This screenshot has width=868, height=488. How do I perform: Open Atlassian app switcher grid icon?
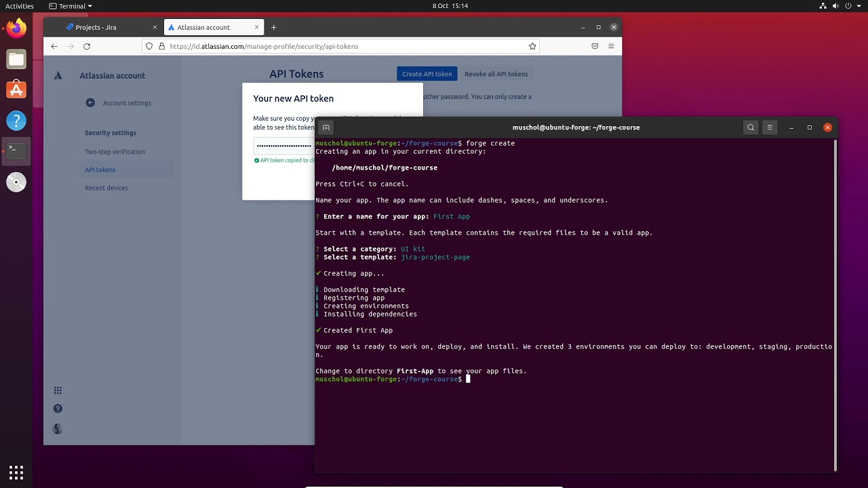(x=58, y=390)
